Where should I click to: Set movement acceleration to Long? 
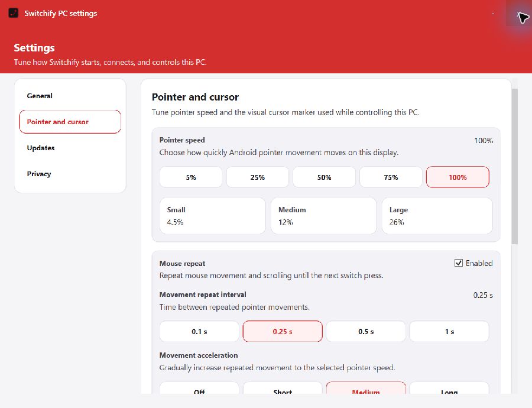tap(450, 388)
